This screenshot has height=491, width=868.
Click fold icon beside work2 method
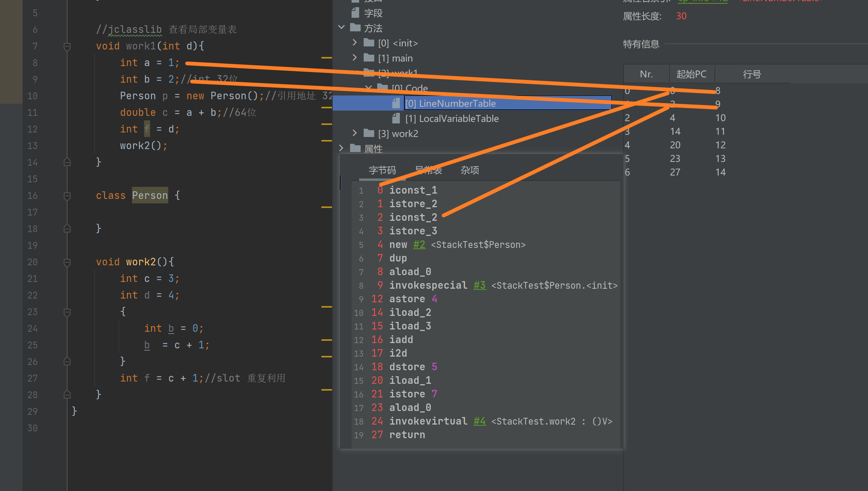67,262
